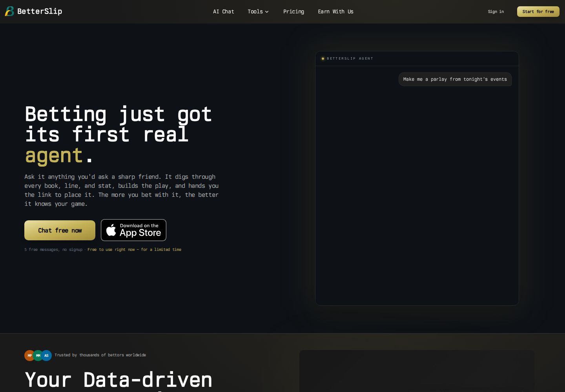Click the 'Ask it anything' description paragraph

pyautogui.click(x=122, y=190)
